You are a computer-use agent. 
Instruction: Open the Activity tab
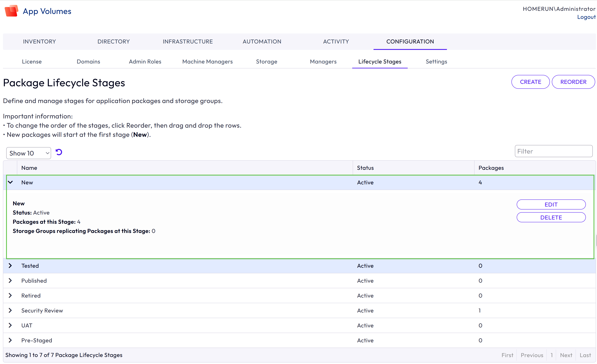point(336,42)
